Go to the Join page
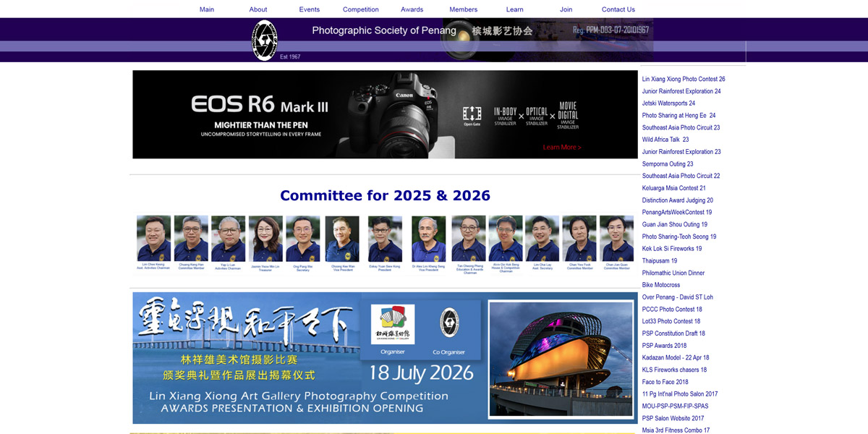The width and height of the screenshot is (868, 434). click(x=566, y=9)
